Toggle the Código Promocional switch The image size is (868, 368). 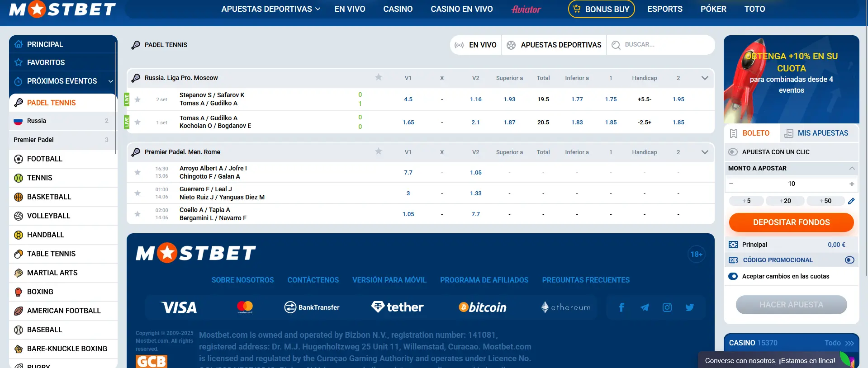pyautogui.click(x=849, y=260)
